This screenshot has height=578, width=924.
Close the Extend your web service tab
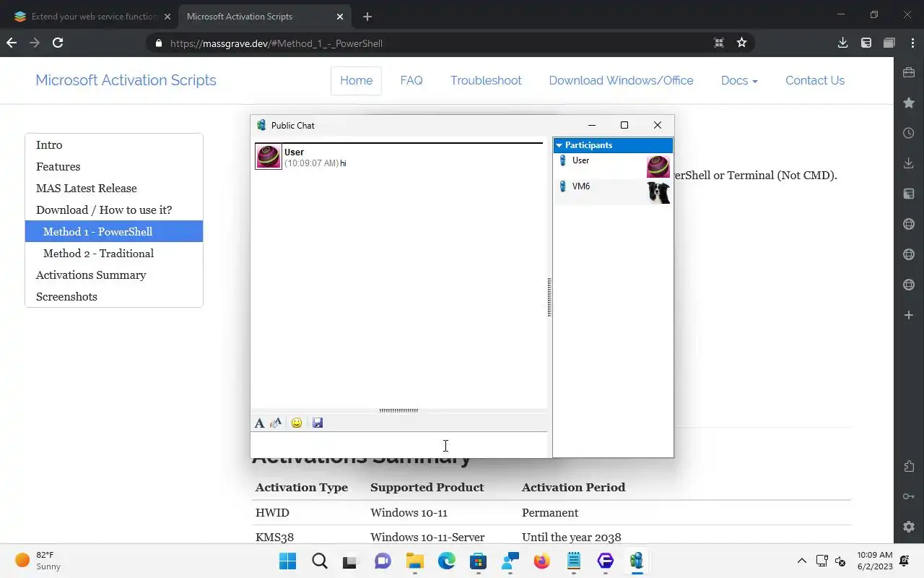[167, 17]
